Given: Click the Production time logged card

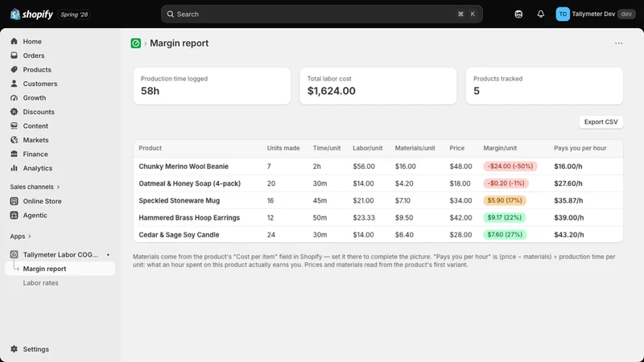Looking at the screenshot, I should (x=212, y=86).
